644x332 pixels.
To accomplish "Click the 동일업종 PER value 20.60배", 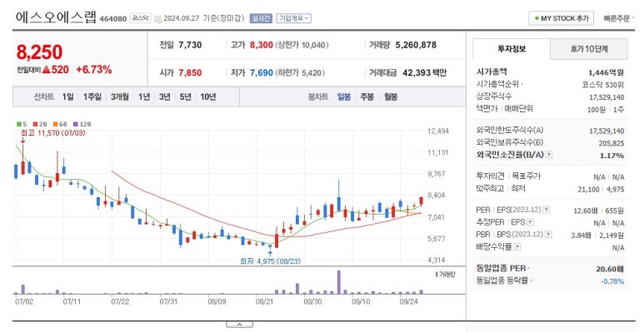I will (x=610, y=270).
